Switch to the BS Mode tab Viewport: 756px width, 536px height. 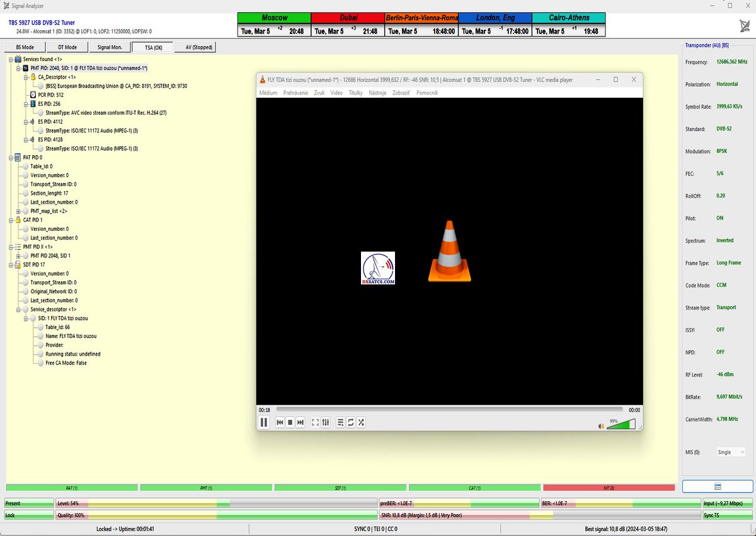[x=25, y=47]
